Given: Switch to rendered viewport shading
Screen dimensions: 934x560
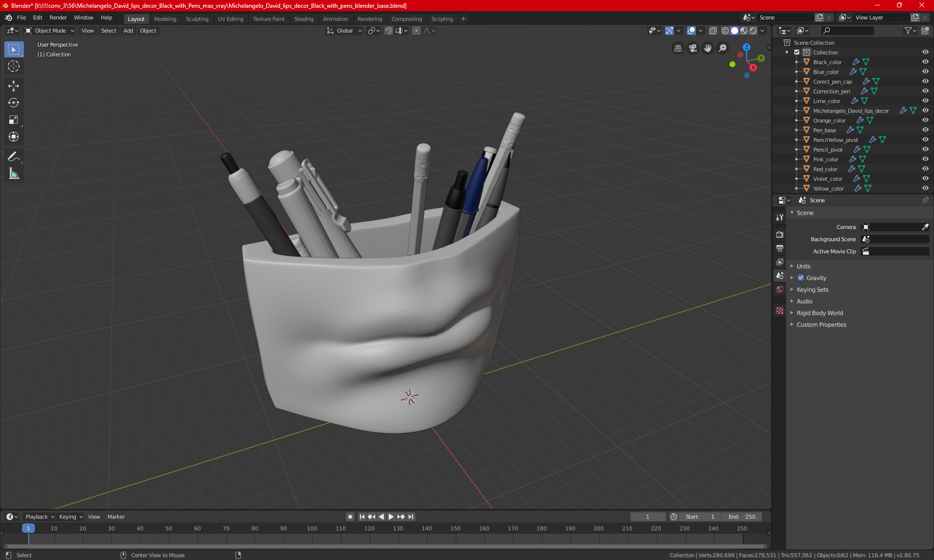Looking at the screenshot, I should click(x=753, y=31).
